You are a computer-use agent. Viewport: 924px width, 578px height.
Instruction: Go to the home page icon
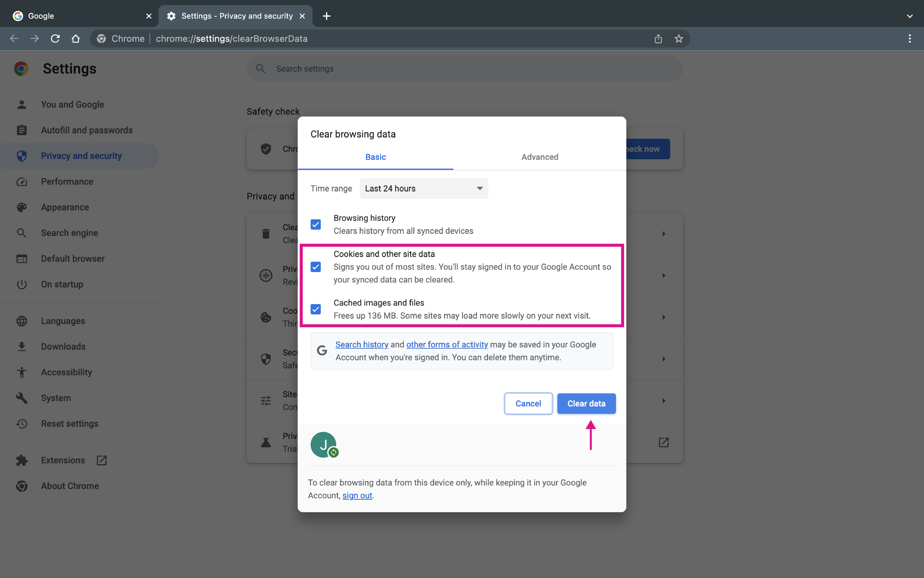76,39
